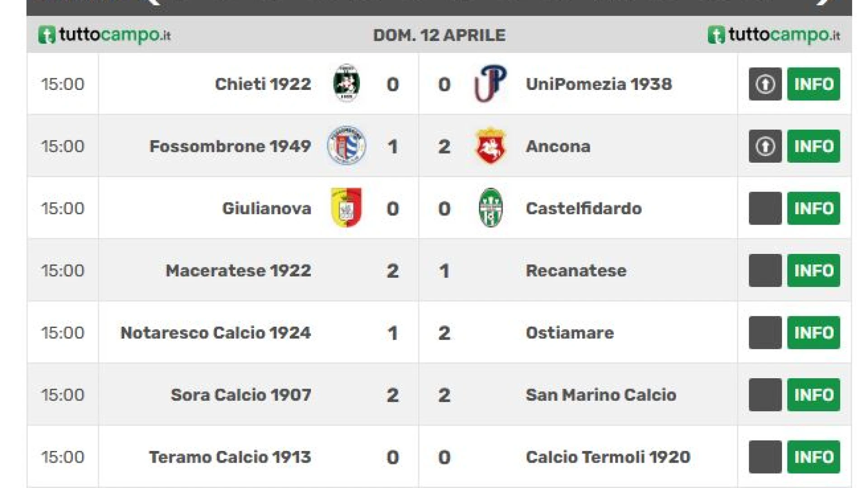Open INFO for Teramo vs Termoli

coord(813,457)
